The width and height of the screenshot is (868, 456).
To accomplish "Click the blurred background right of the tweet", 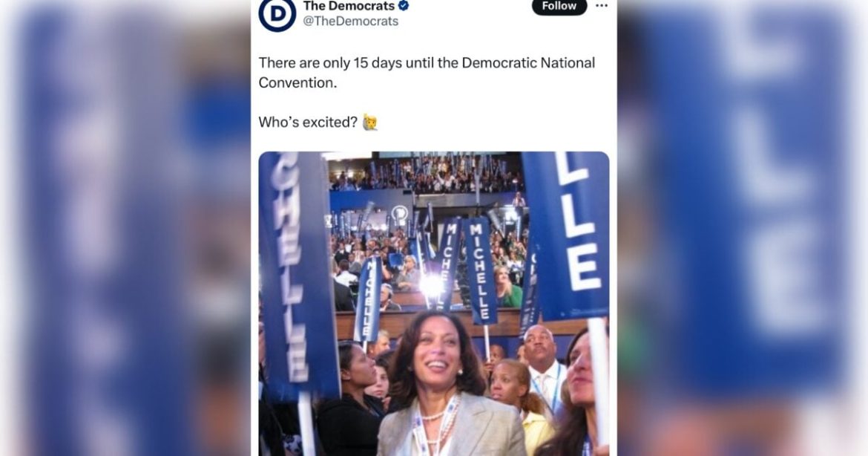I will coord(743,228).
